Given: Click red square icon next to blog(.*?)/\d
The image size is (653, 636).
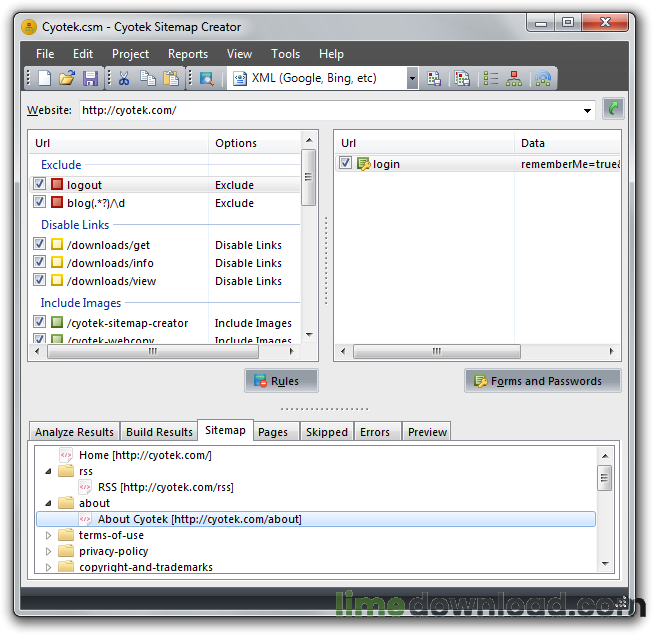Looking at the screenshot, I should [x=57, y=202].
